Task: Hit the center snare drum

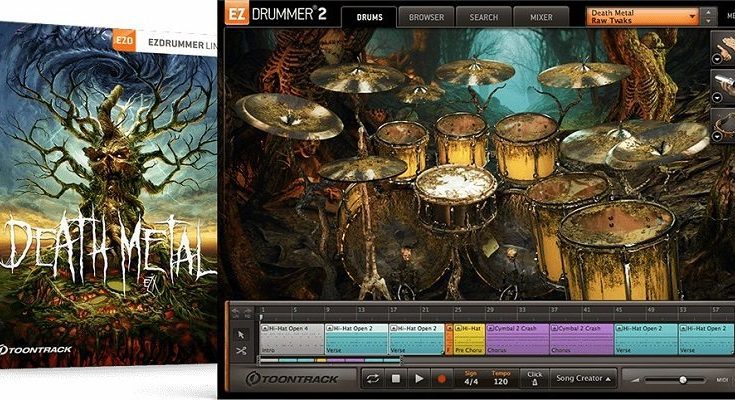Action: point(455,185)
